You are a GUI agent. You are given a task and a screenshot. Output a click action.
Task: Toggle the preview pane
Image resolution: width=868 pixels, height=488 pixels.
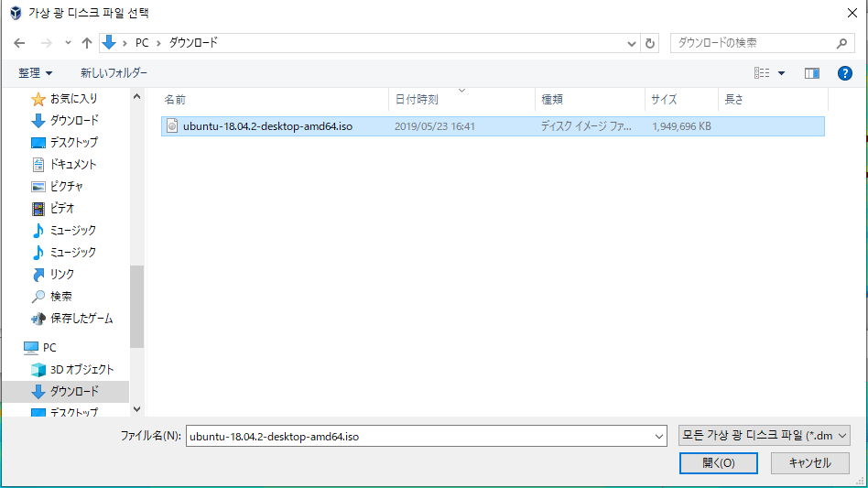811,73
